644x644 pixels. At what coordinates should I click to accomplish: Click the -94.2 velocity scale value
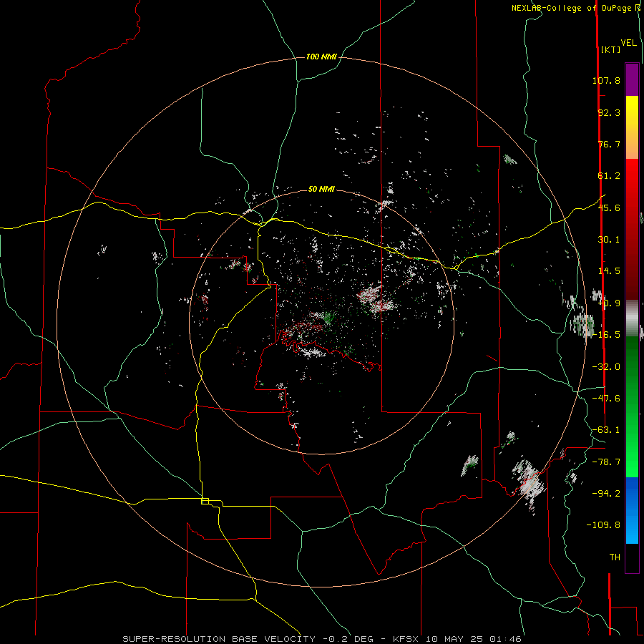click(x=606, y=494)
